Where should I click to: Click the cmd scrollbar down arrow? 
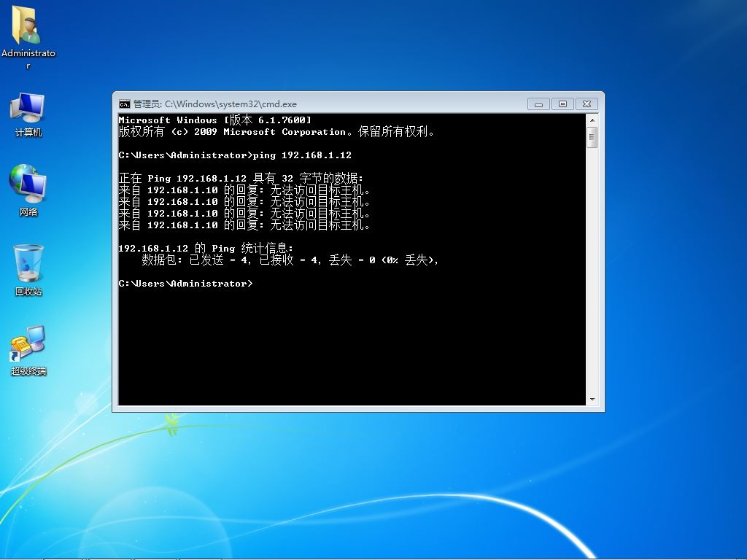click(x=592, y=399)
